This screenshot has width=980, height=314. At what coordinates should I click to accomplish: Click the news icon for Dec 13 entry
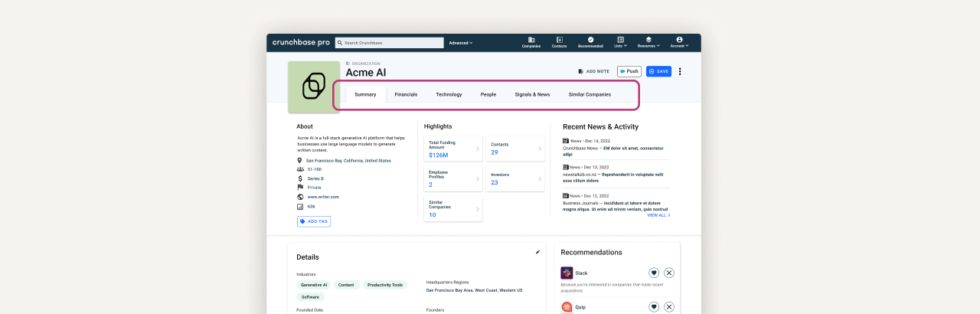tap(566, 167)
